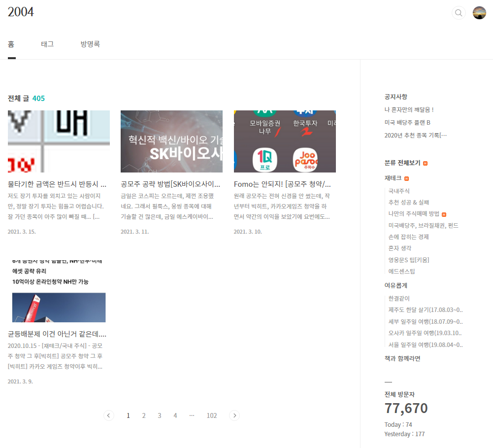Viewport: 493px width, 448px height.
Task: Open the 방명록 tab
Action: 90,44
